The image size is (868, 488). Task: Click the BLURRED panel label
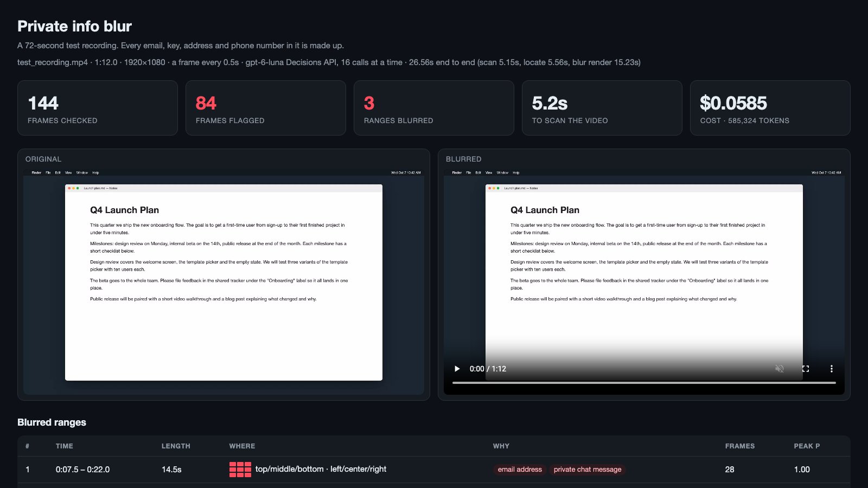pyautogui.click(x=463, y=159)
